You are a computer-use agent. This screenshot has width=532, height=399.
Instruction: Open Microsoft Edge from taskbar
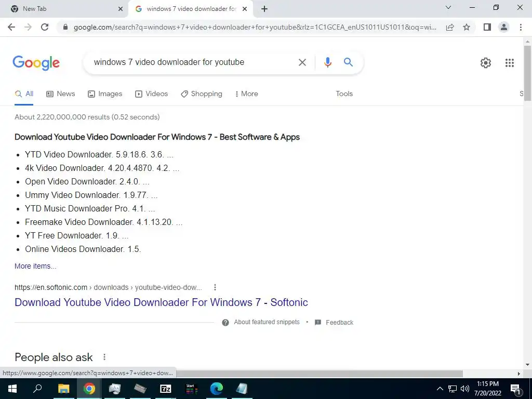tap(217, 389)
